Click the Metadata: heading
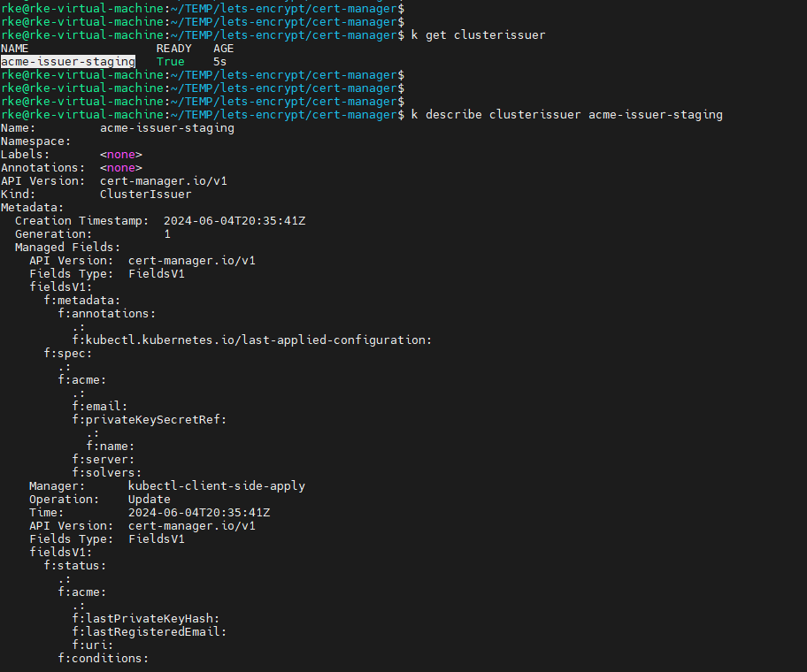The width and height of the screenshot is (807, 672). coord(32,208)
